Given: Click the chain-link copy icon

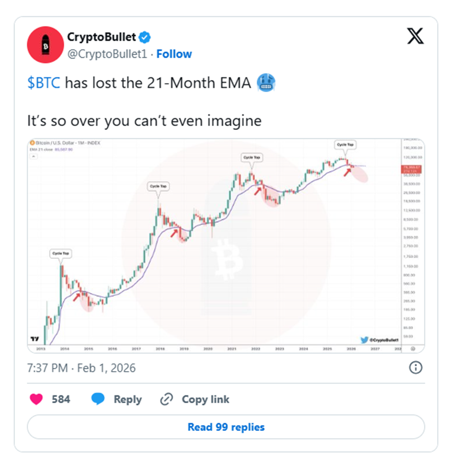Looking at the screenshot, I should click(167, 399).
